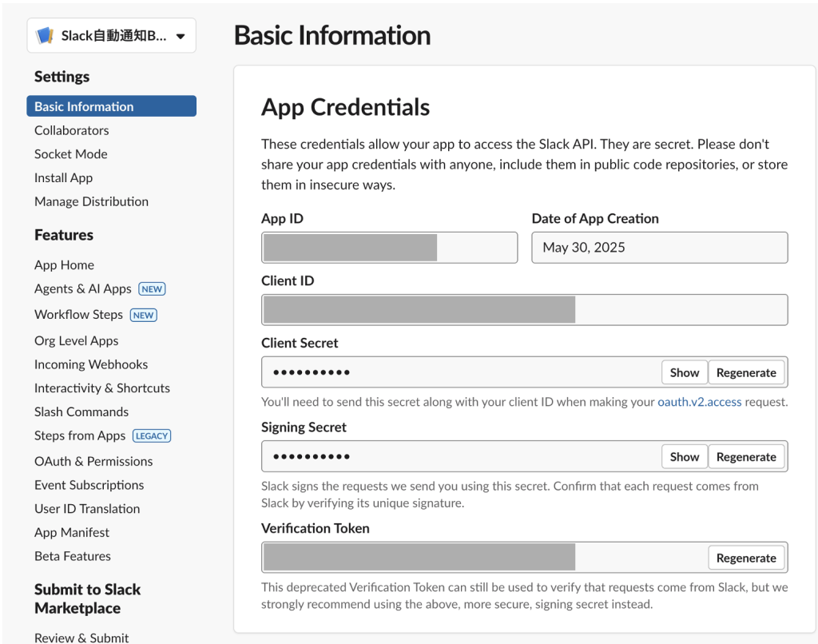Follow the oauth.v2.access link
This screenshot has width=818, height=644.
point(699,402)
